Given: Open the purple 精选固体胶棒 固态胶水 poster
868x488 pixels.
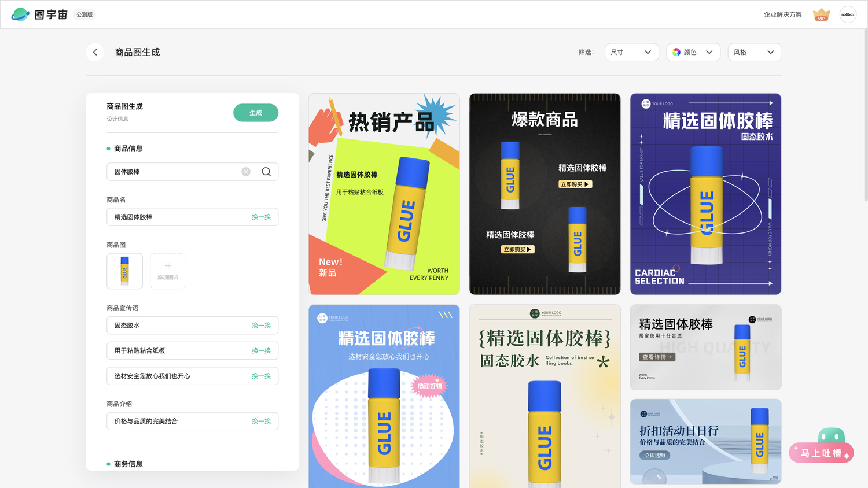Looking at the screenshot, I should 705,194.
